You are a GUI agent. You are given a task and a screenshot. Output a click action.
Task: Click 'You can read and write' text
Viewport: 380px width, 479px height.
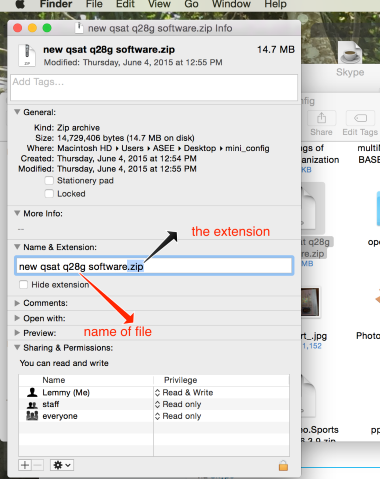coord(64,363)
